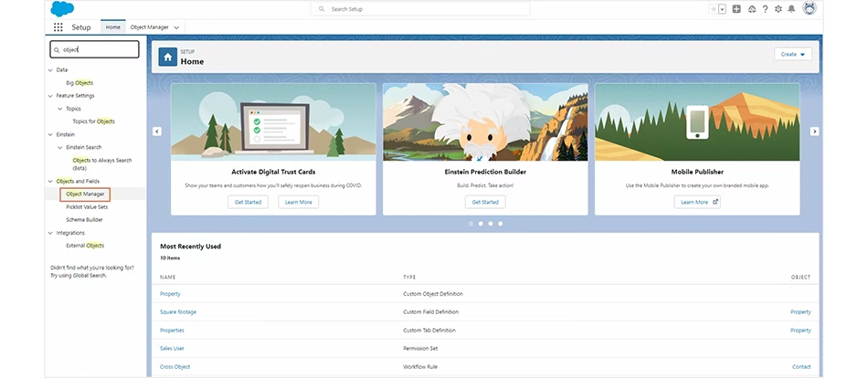Screen dimensions: 868x378
Task: Open Topics for Objects item
Action: (93, 121)
